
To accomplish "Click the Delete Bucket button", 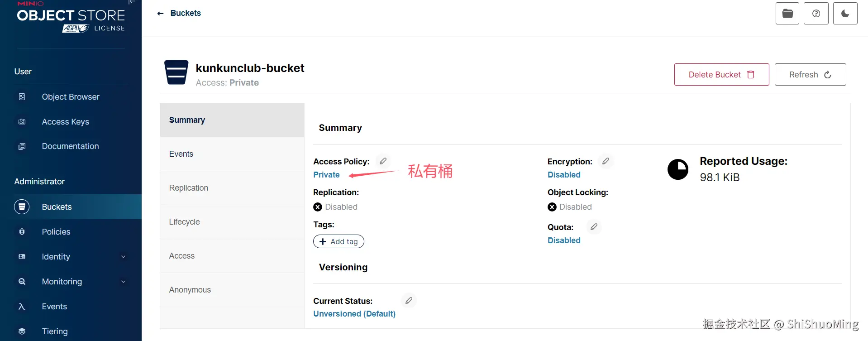I will (x=721, y=75).
